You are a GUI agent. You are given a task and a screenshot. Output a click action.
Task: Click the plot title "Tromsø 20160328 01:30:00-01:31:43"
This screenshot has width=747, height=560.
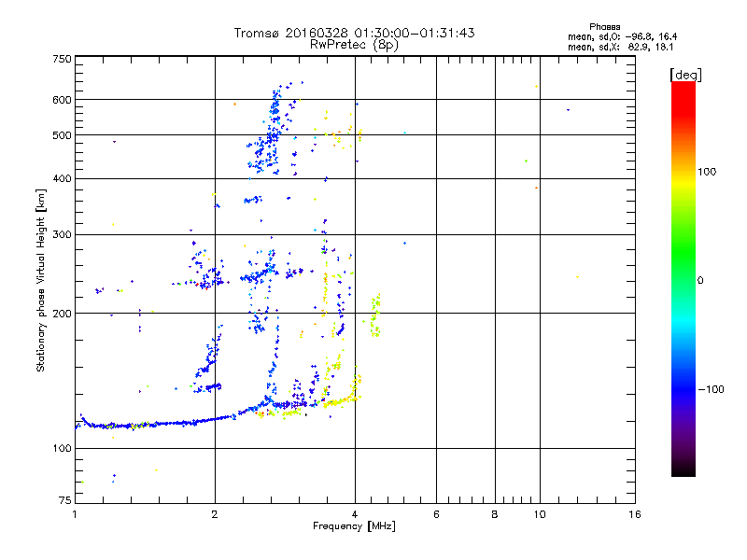(x=354, y=33)
